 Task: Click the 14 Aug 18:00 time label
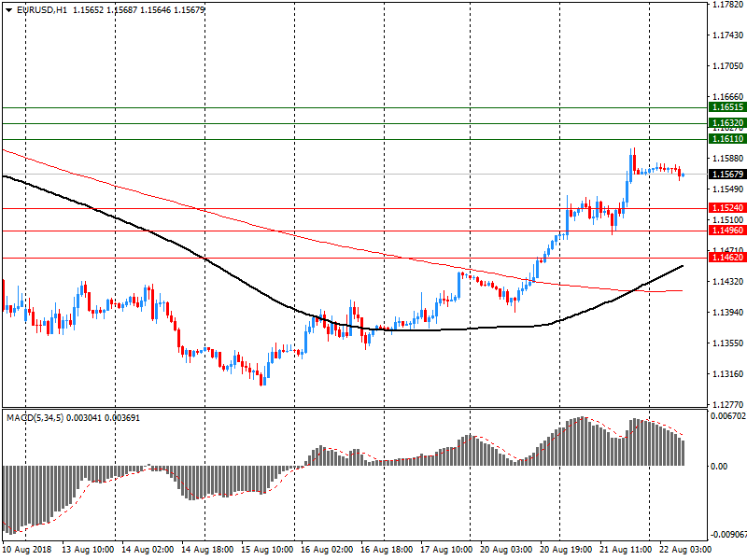click(x=207, y=550)
